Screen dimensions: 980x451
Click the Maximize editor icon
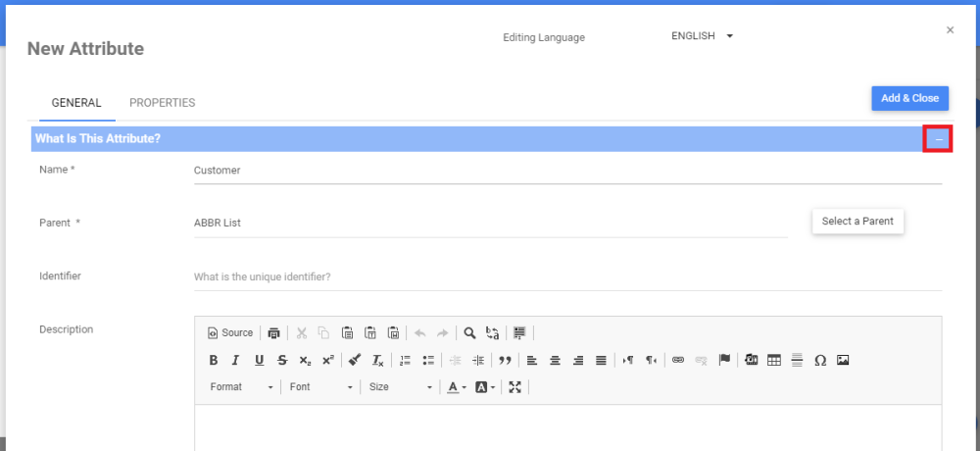point(515,387)
